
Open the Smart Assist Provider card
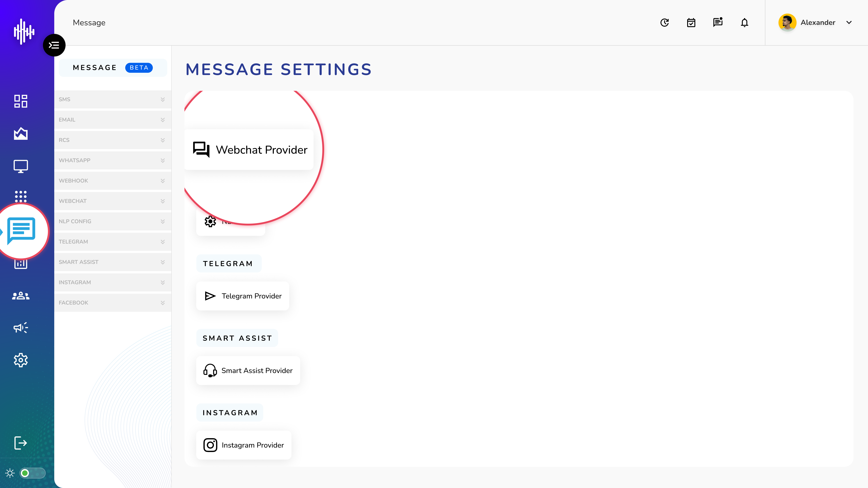(x=248, y=371)
